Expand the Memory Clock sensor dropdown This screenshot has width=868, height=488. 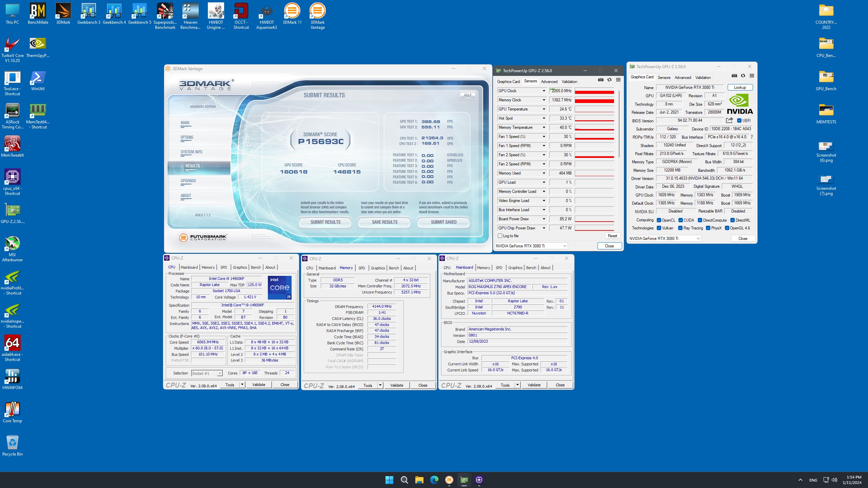pos(544,100)
